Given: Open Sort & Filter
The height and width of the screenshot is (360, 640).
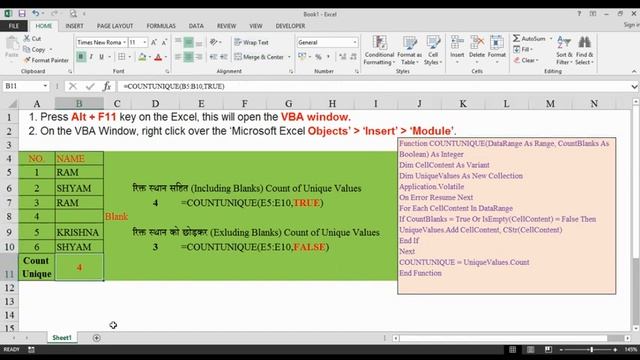Looking at the screenshot, I should point(564,50).
